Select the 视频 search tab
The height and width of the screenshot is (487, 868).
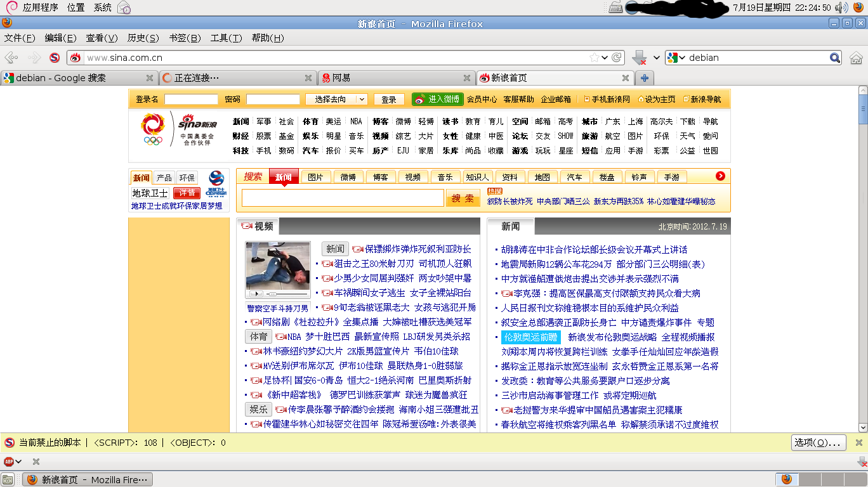(x=412, y=177)
